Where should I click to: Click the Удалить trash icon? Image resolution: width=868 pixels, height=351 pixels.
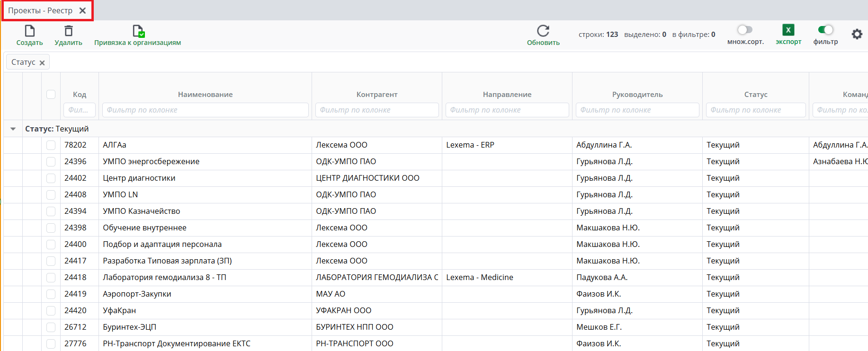[68, 31]
